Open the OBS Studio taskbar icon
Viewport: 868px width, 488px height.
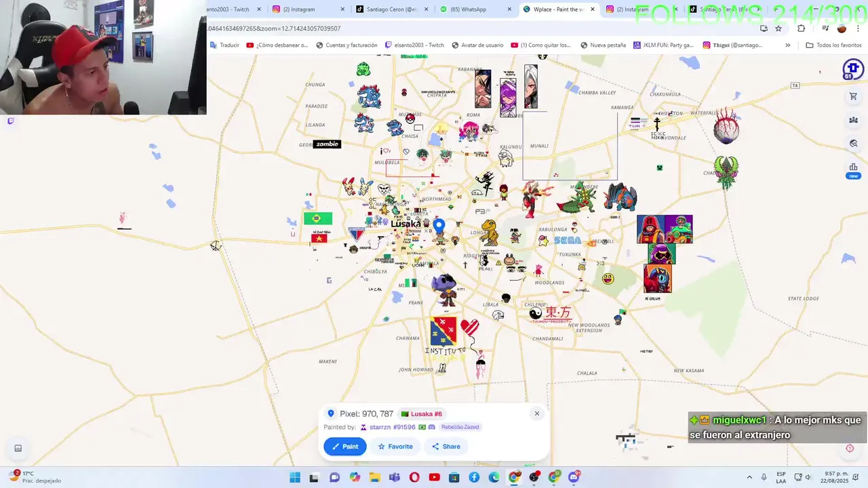point(534,477)
